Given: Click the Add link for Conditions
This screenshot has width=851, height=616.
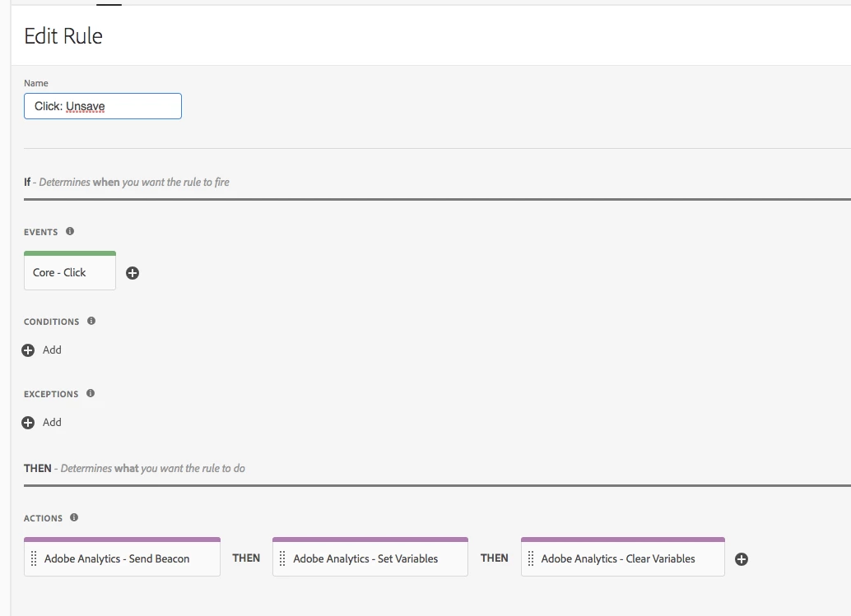Looking at the screenshot, I should click(52, 350).
